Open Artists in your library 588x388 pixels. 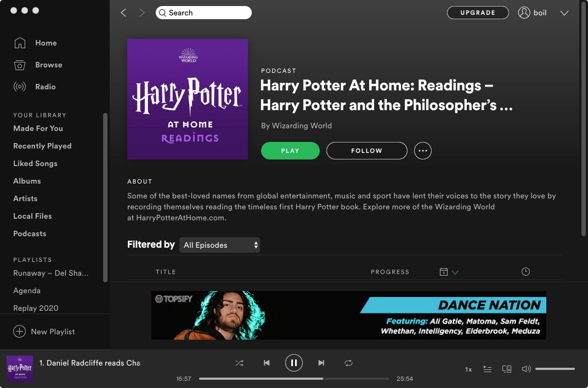(x=25, y=198)
